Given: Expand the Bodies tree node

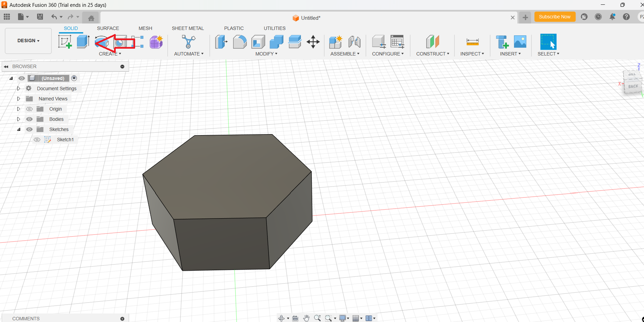Looking at the screenshot, I should tap(19, 119).
